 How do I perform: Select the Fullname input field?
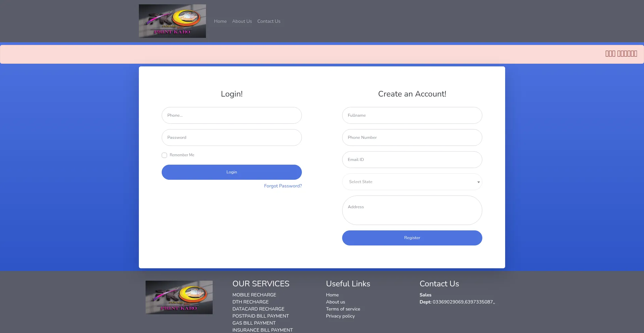point(412,115)
